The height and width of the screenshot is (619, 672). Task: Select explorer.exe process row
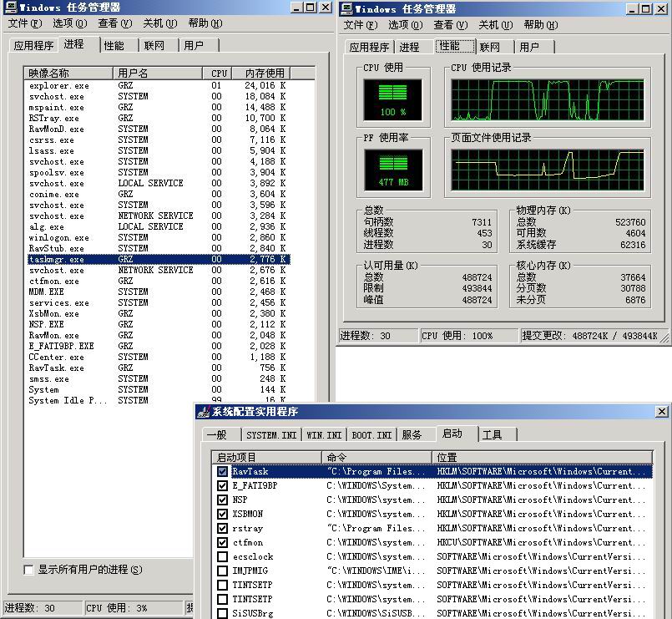[x=159, y=86]
